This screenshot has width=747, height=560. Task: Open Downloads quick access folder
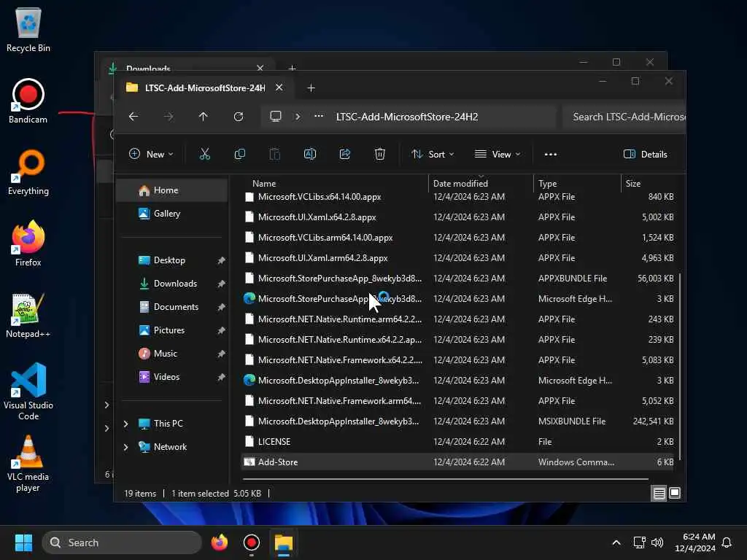tap(172, 284)
